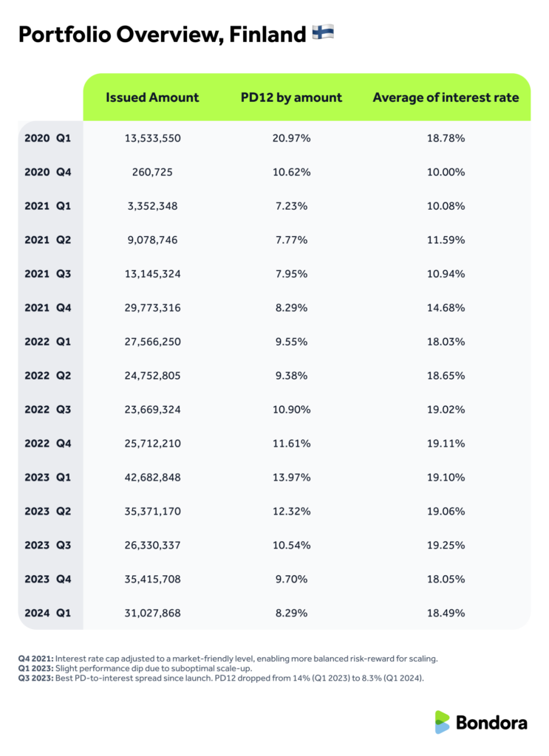The width and height of the screenshot is (549, 756).
Task: Click the Portfolio Overview, Finland title
Action: pyautogui.click(x=162, y=34)
